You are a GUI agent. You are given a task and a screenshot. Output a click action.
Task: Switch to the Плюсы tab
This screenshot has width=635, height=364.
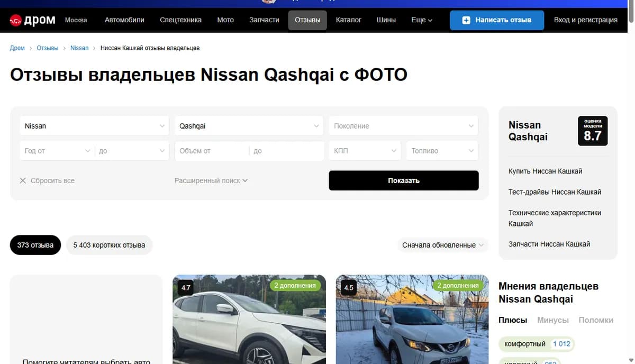(513, 320)
